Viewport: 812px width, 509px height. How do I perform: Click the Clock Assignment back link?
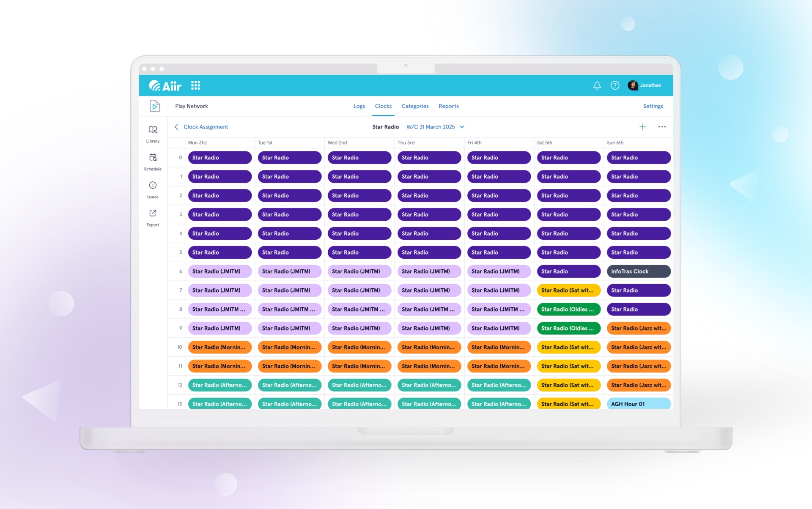[206, 127]
